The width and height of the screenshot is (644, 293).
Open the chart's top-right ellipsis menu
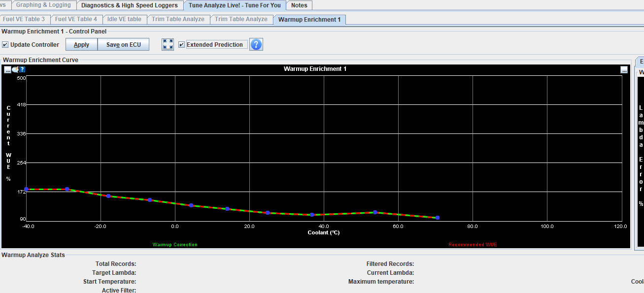[624, 69]
